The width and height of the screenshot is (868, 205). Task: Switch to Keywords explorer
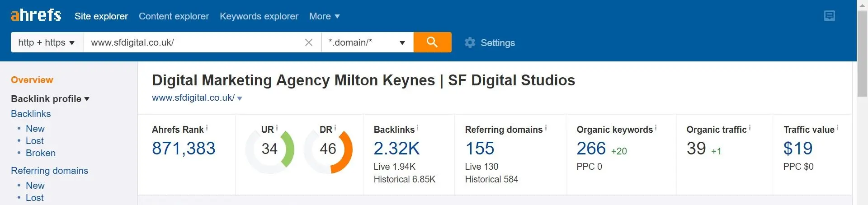(x=259, y=16)
